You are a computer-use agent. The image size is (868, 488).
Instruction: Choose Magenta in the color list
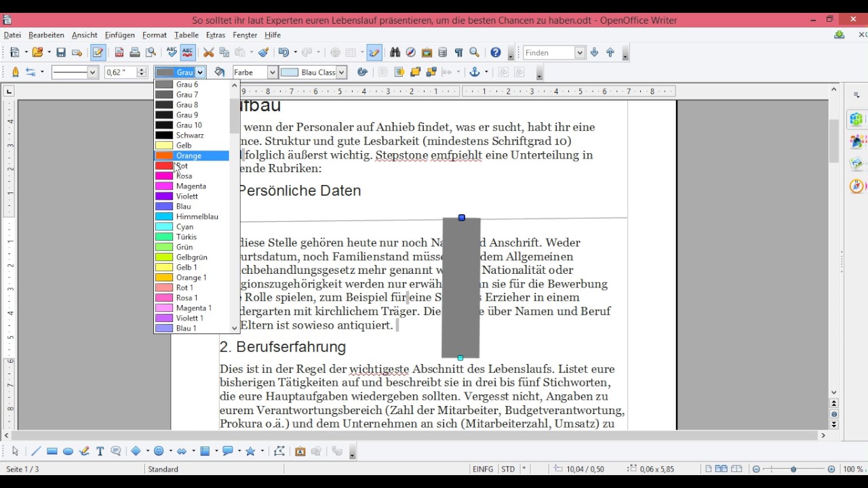192,186
